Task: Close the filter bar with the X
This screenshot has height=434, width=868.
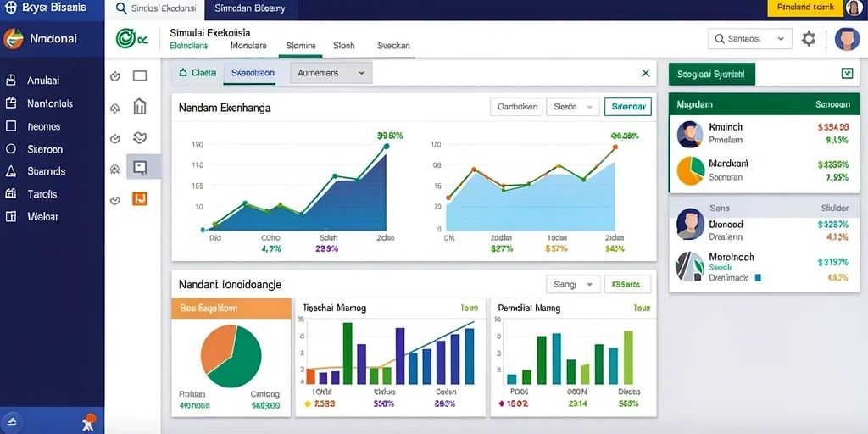Action: click(645, 73)
